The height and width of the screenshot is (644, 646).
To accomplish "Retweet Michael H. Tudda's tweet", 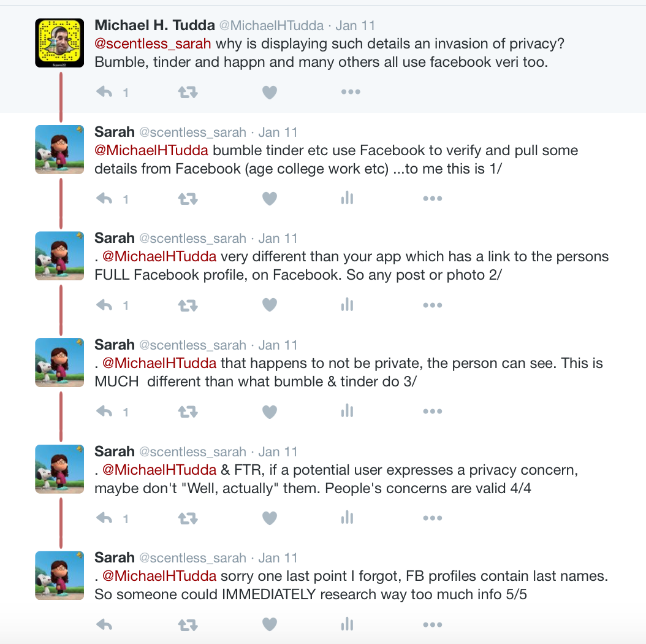I will point(187,92).
